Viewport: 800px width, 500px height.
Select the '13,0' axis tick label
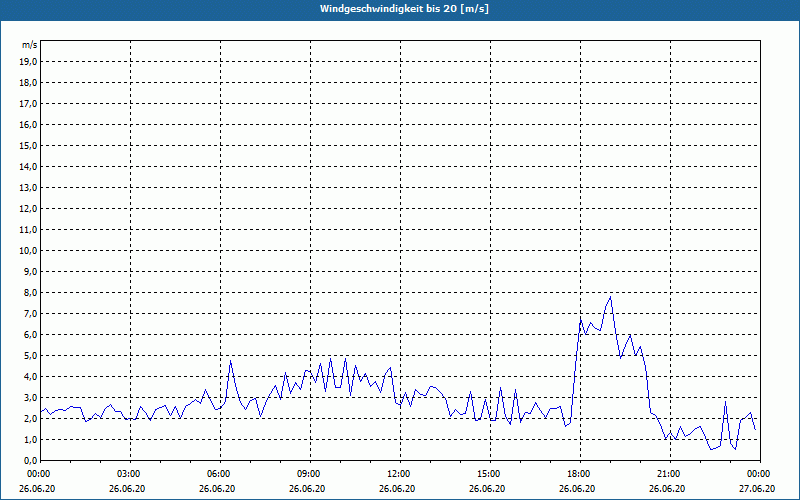(28, 187)
